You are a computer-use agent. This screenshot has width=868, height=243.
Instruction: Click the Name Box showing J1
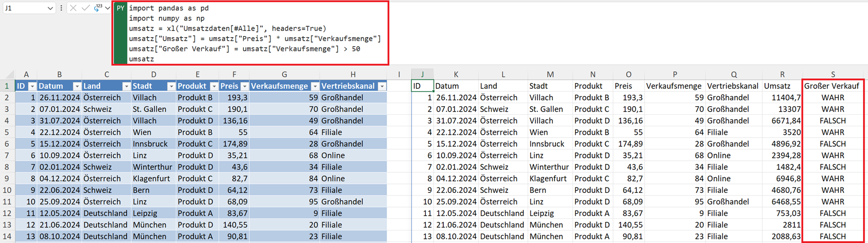pyautogui.click(x=24, y=9)
